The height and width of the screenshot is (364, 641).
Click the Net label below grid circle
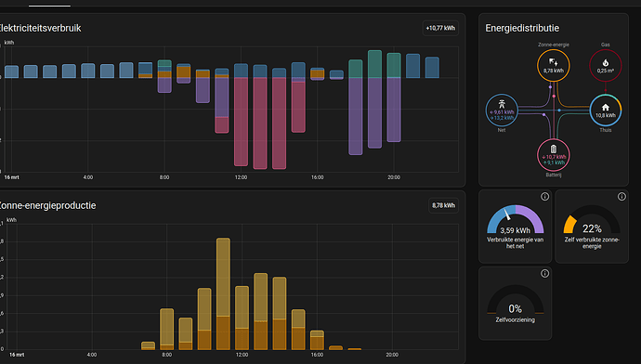[502, 130]
